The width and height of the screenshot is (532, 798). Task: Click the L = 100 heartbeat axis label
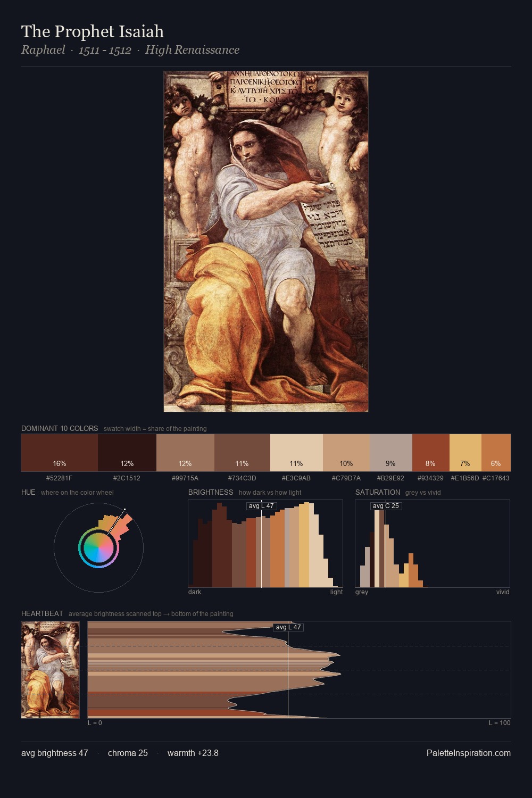pyautogui.click(x=500, y=723)
